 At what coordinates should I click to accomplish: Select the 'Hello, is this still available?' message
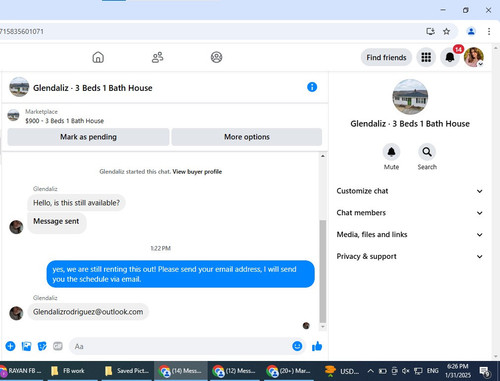(76, 203)
